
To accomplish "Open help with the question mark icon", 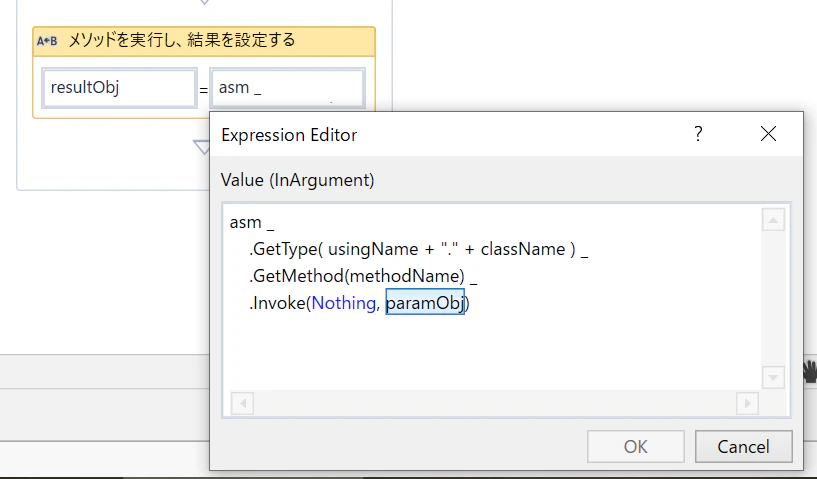I will 698,134.
